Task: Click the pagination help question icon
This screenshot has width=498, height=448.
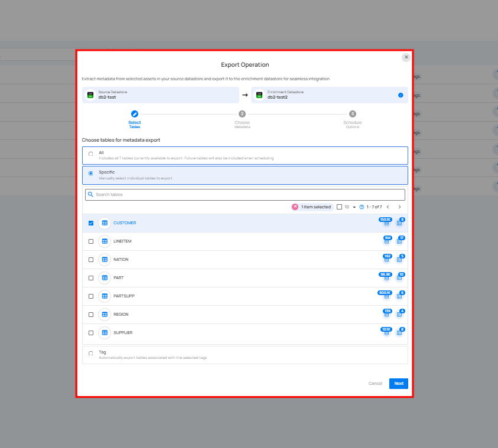Action: (362, 207)
